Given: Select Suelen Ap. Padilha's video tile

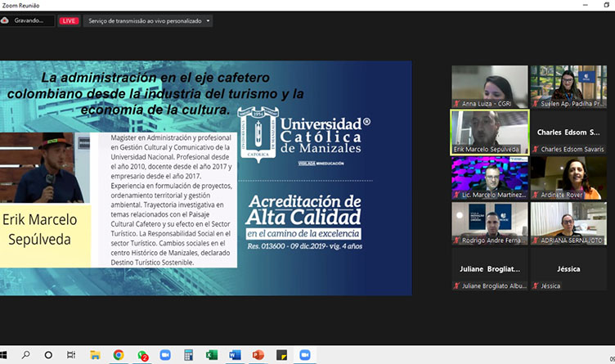Looking at the screenshot, I should [x=568, y=86].
